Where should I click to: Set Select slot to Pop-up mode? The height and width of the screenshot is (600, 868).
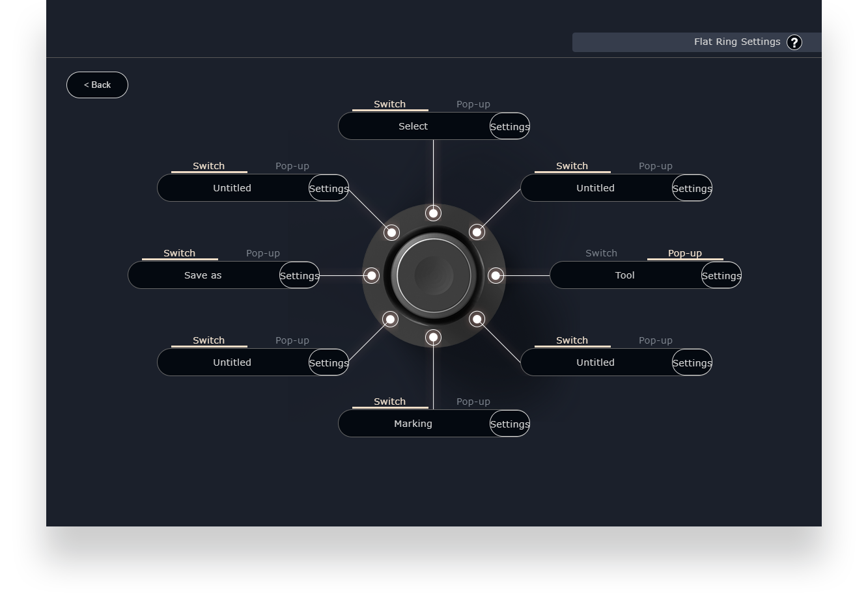473,104
